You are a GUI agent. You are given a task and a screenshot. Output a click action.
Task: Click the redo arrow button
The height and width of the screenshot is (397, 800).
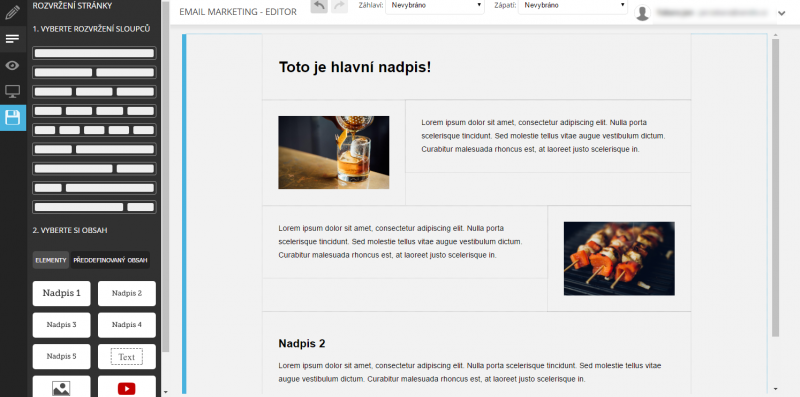[x=339, y=6]
